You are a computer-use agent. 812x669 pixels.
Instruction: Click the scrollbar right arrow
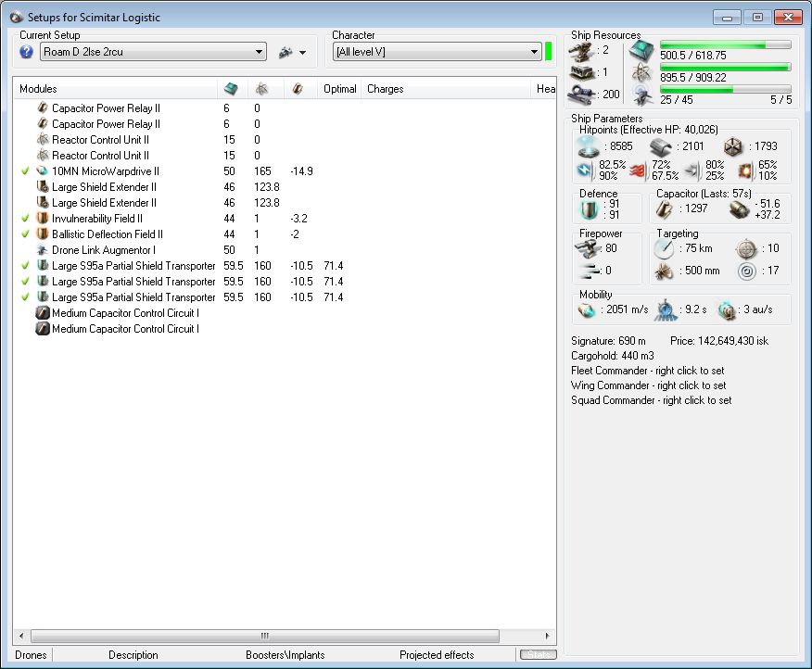[548, 636]
